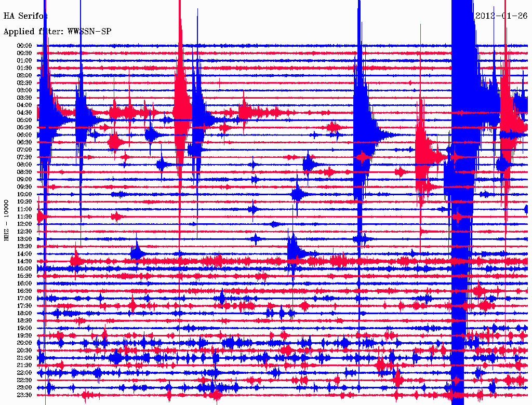Click the 05:00 time label

pos(24,120)
